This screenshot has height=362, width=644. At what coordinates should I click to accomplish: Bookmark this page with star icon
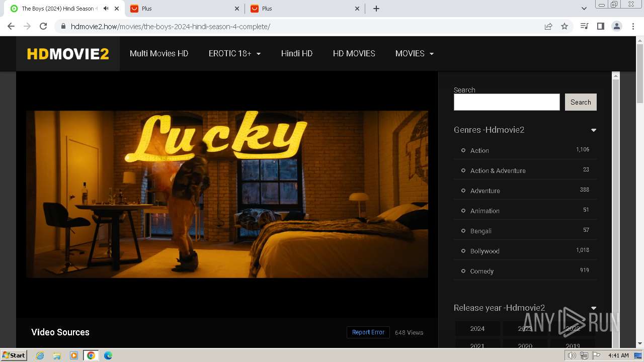point(565,26)
